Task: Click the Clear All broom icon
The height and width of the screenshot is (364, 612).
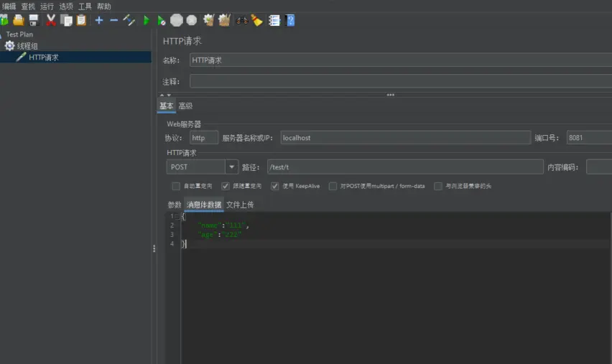Action: 225,20
